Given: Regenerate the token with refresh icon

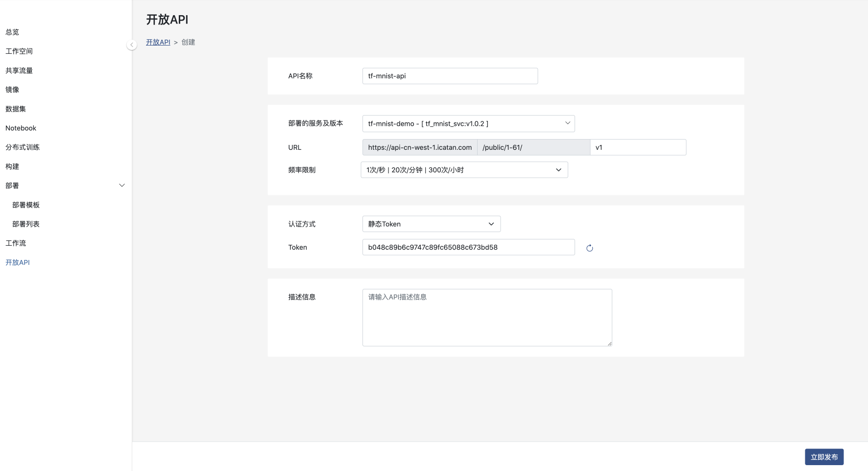Looking at the screenshot, I should [589, 248].
